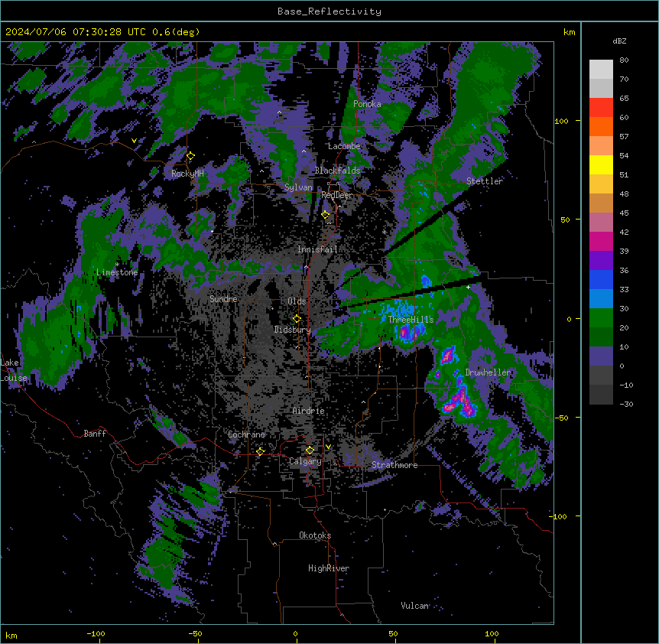Click the Banff label

(95, 434)
